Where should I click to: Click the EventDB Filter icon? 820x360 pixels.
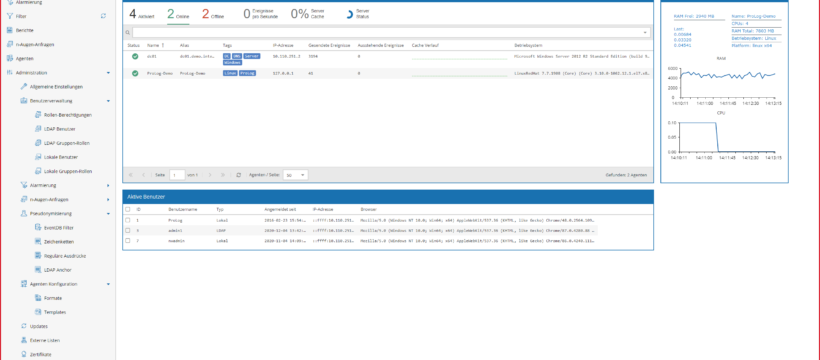point(38,228)
